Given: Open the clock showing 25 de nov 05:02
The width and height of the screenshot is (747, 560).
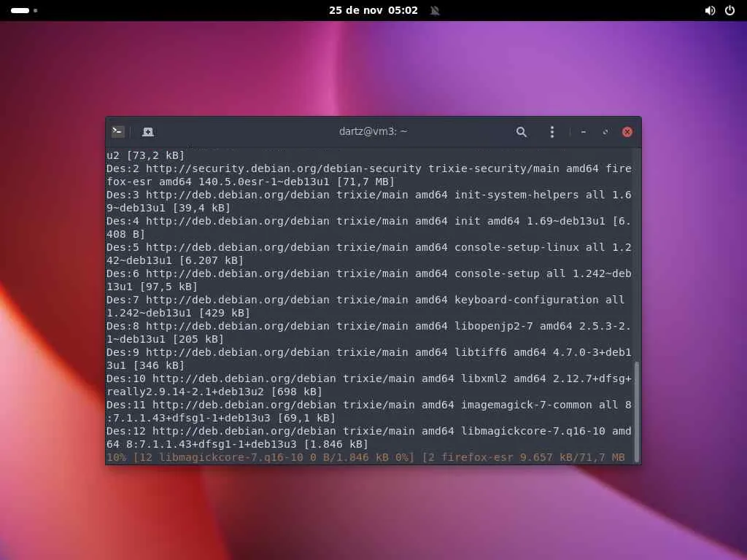Looking at the screenshot, I should [x=373, y=10].
